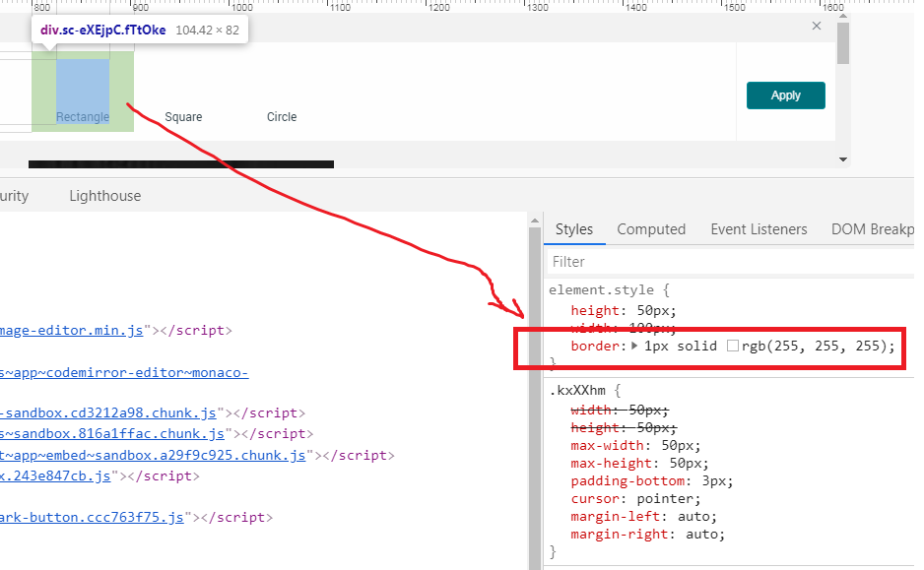
Task: Open the Event Listeners tab
Action: tap(759, 228)
